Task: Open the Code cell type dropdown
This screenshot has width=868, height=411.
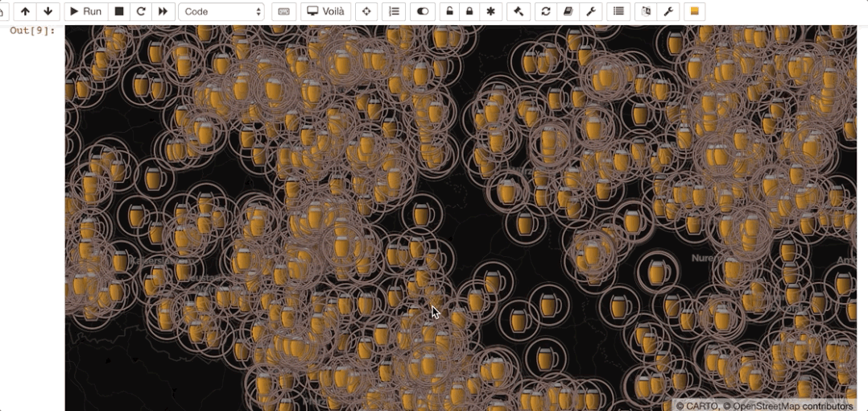Action: point(221,11)
